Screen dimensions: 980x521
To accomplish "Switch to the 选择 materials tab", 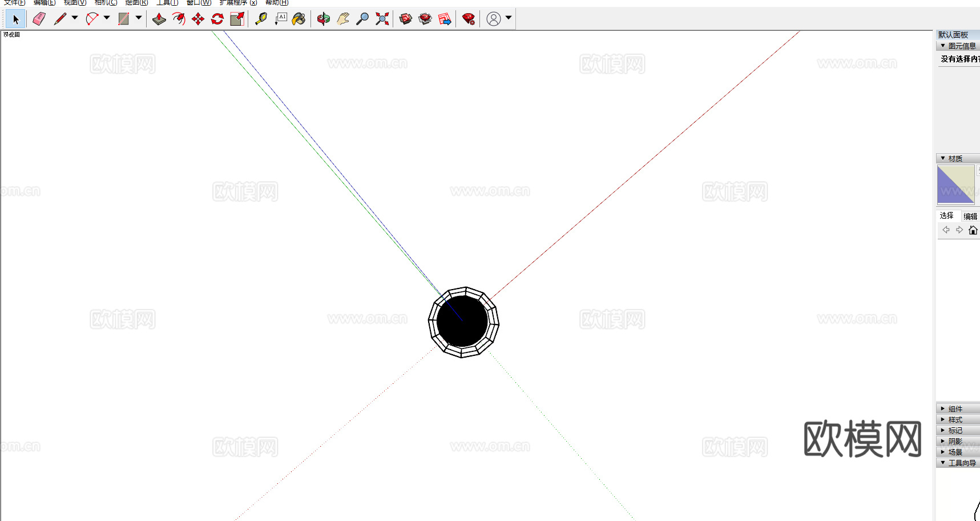I will pyautogui.click(x=947, y=215).
